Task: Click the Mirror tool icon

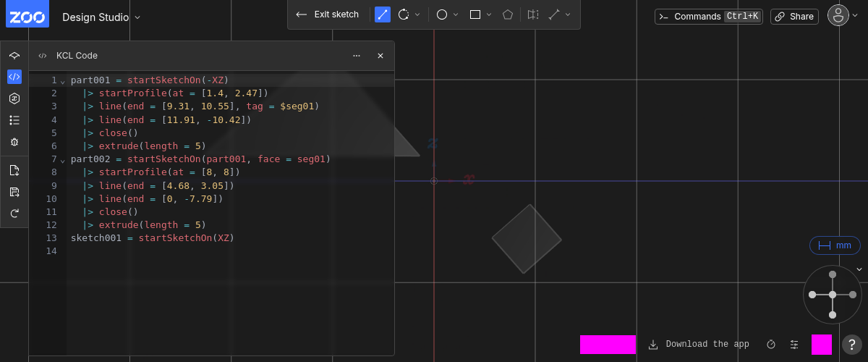Action: click(533, 14)
